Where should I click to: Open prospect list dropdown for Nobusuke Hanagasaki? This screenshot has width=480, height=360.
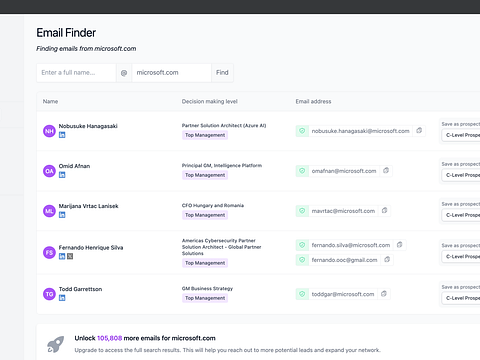coord(461,135)
